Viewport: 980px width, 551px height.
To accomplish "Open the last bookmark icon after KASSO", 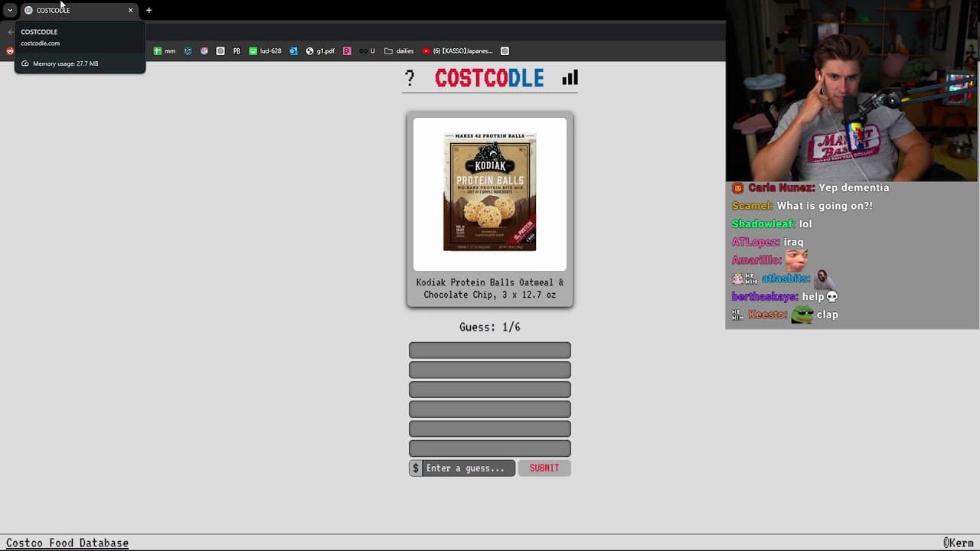I will point(505,51).
